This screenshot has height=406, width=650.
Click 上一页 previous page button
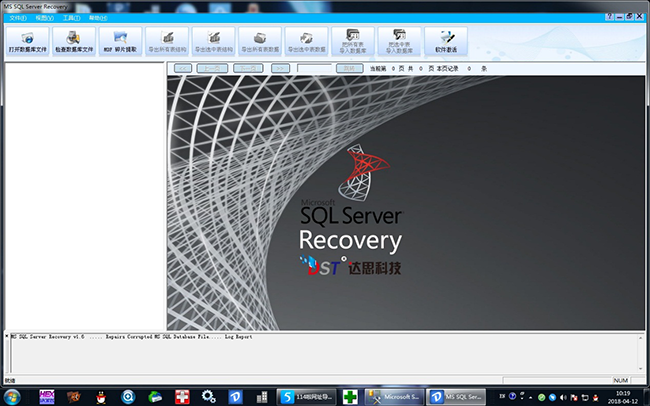[x=212, y=68]
